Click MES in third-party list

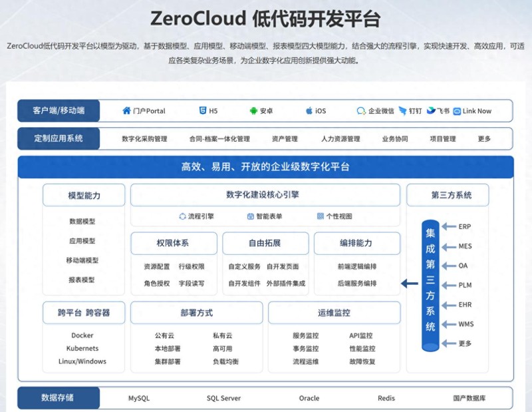coord(465,246)
